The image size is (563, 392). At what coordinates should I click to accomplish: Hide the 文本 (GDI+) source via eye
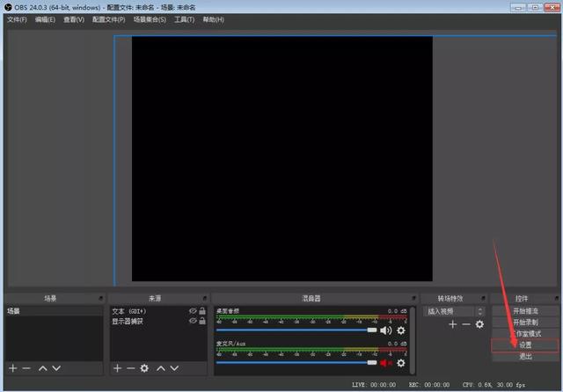click(193, 311)
